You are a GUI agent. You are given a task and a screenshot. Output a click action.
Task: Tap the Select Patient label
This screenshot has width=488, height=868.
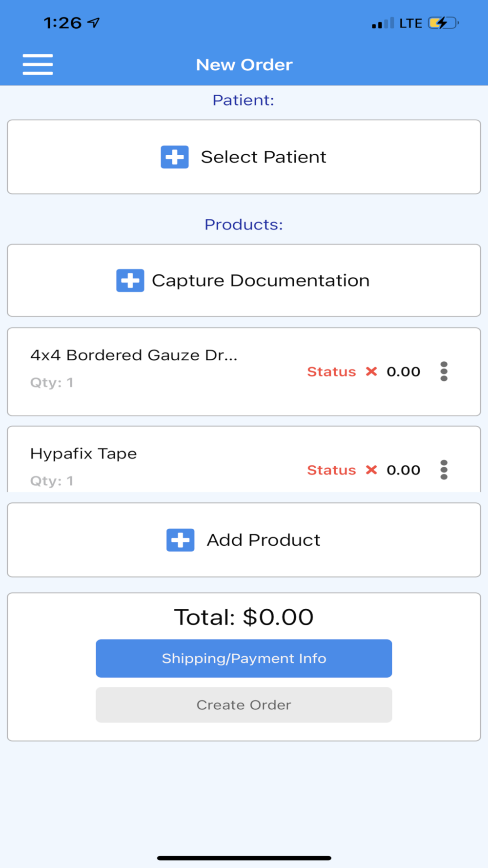[264, 157]
